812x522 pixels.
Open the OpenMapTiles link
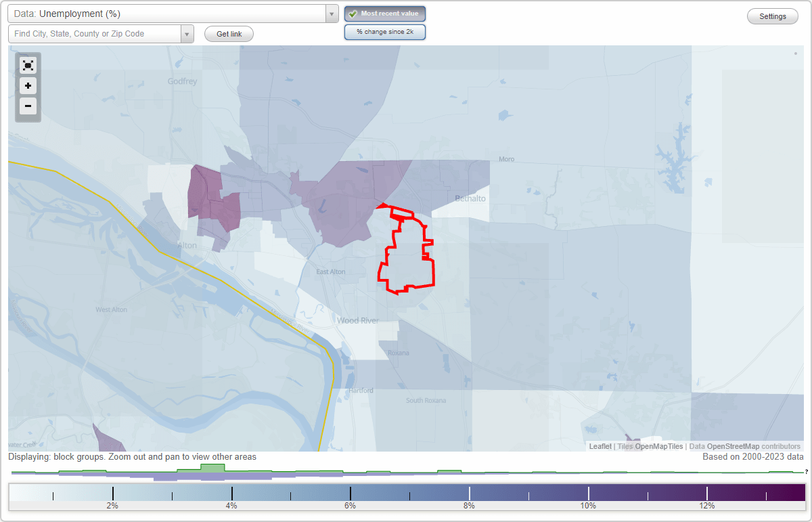coord(660,446)
